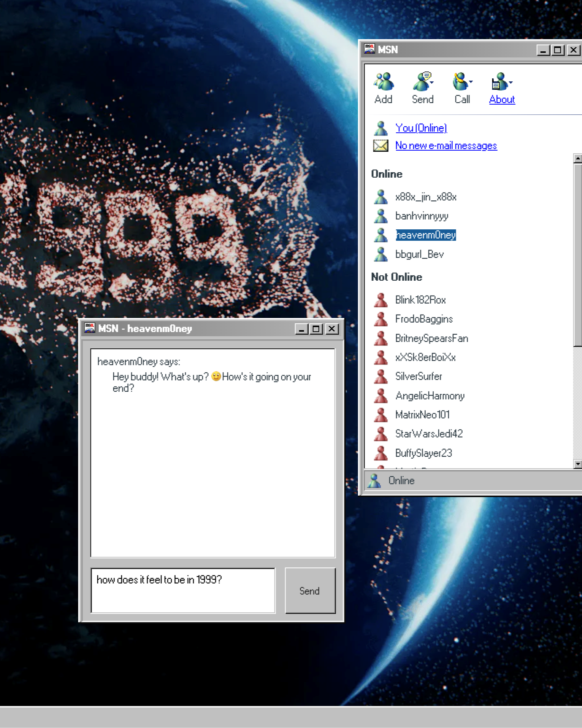This screenshot has width=582, height=728.
Task: Select offline contact xXSk8erBoiXx
Action: (x=425, y=358)
